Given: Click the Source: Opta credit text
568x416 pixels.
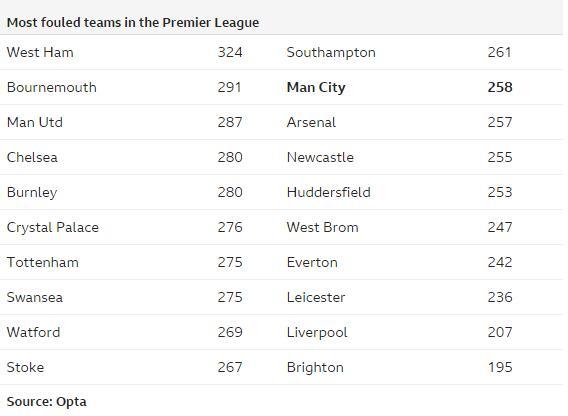Looking at the screenshot, I should coord(47,402).
